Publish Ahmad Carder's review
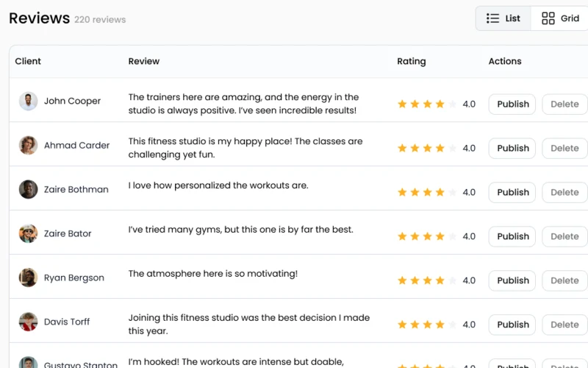This screenshot has height=368, width=588. tap(512, 149)
